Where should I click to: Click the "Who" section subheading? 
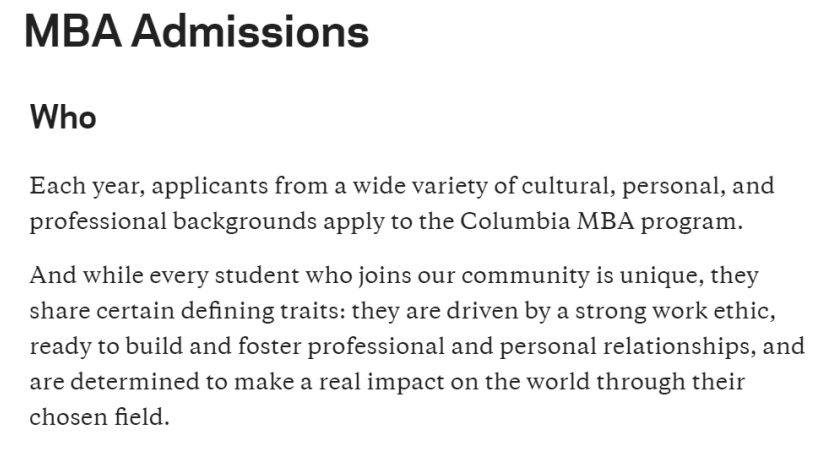(x=63, y=117)
